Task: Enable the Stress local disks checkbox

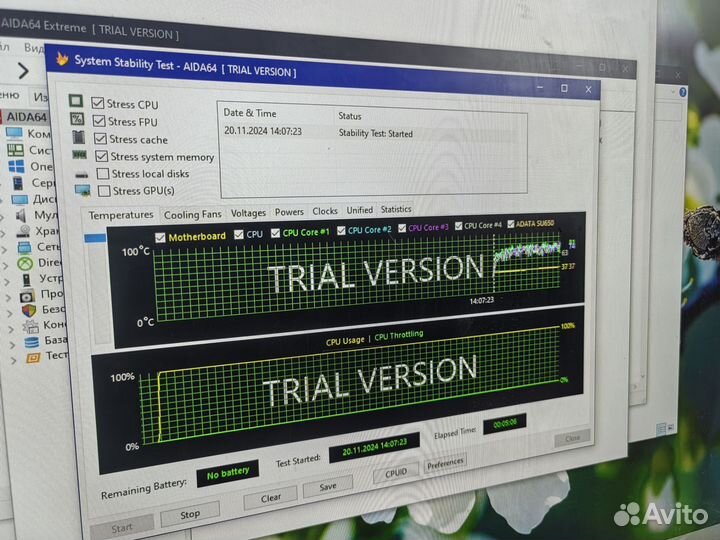Action: pyautogui.click(x=103, y=174)
